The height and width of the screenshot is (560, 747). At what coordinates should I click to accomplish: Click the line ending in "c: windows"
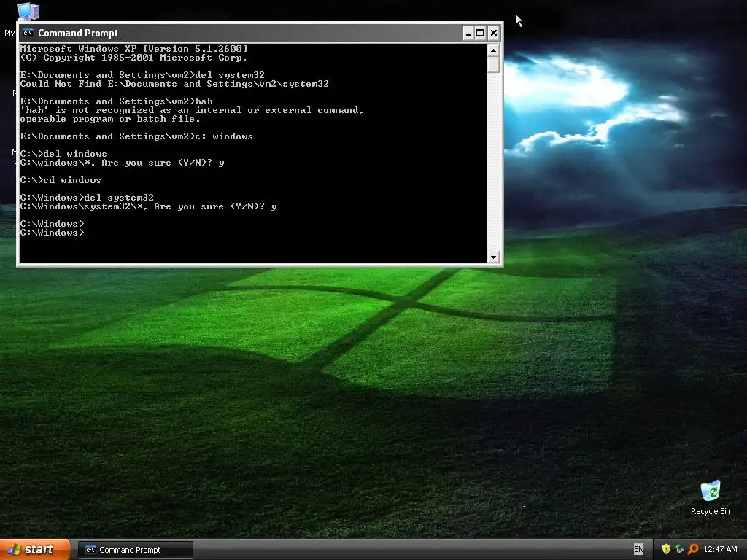pos(136,136)
